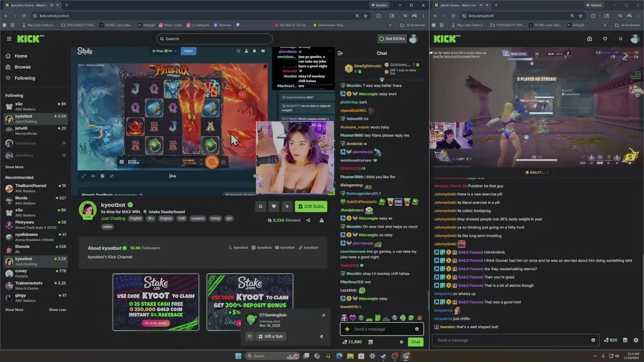The width and height of the screenshot is (644, 362).
Task: Expand Recommended list with Show More
Action: point(14,310)
